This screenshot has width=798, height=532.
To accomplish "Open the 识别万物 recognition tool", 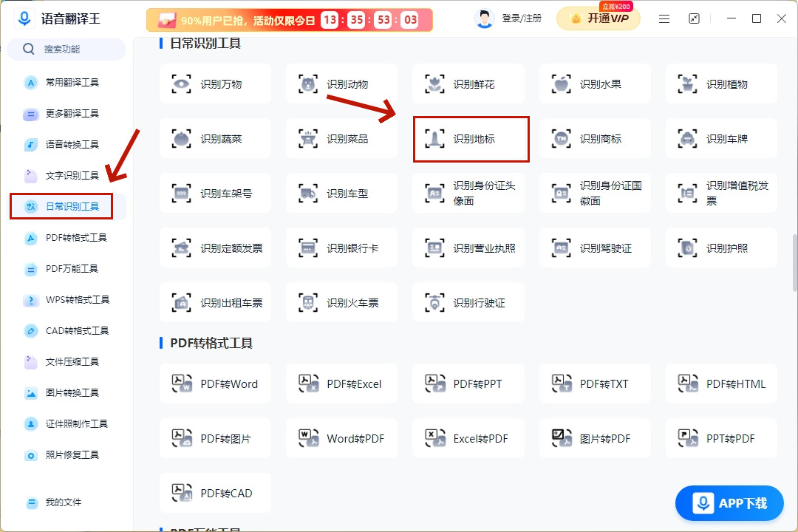I will (x=215, y=84).
